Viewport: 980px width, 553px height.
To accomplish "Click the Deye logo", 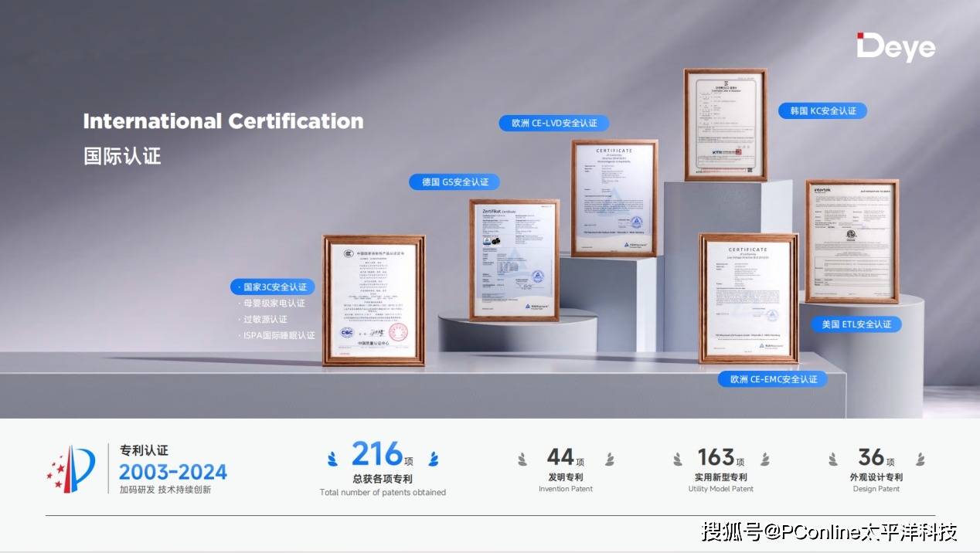I will (895, 47).
